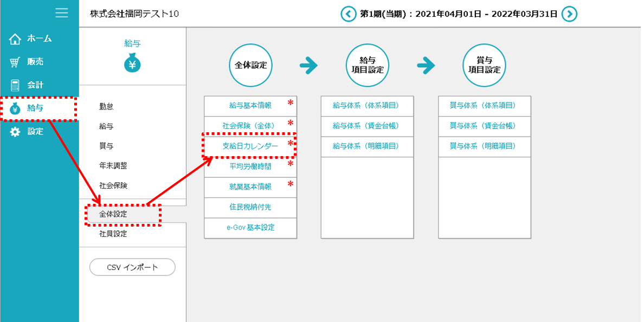This screenshot has height=322, width=644.
Task: Click the yen money bag icon under 給与
Action: tap(132, 65)
